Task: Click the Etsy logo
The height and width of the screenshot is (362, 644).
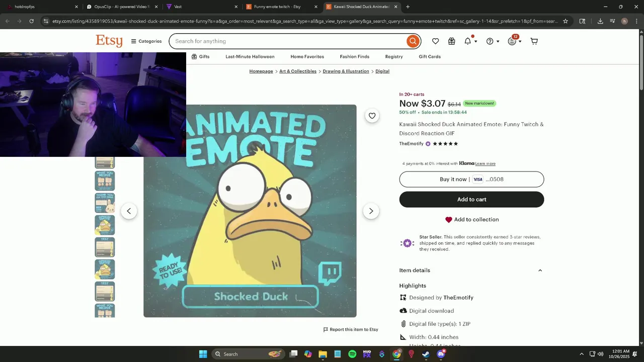Action: (109, 41)
